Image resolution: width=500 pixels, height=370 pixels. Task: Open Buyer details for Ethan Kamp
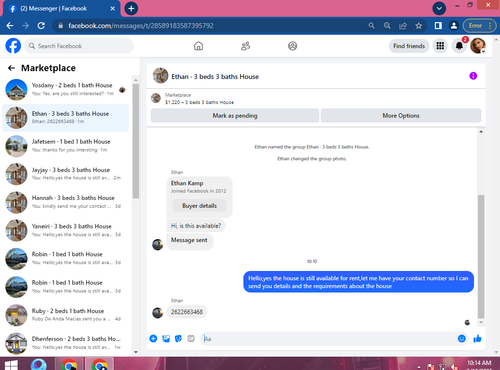click(199, 206)
